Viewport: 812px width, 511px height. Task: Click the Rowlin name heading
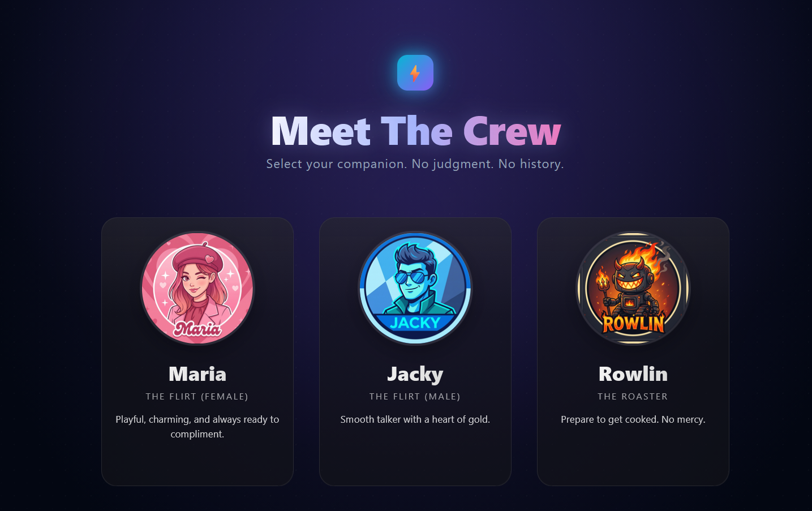[633, 374]
